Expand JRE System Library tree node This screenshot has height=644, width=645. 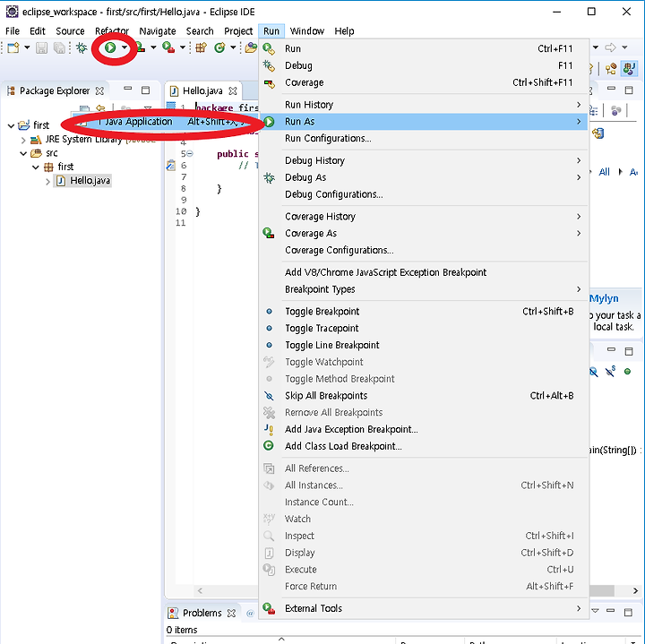coord(23,140)
